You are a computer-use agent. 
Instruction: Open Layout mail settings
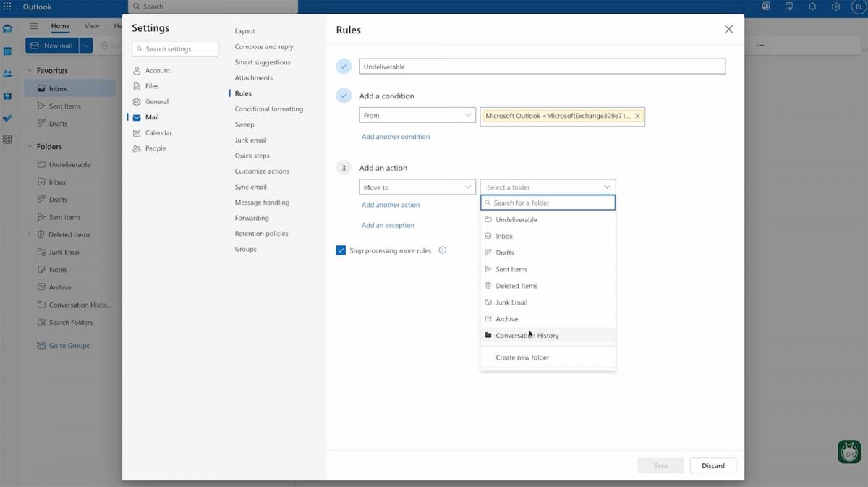(245, 31)
